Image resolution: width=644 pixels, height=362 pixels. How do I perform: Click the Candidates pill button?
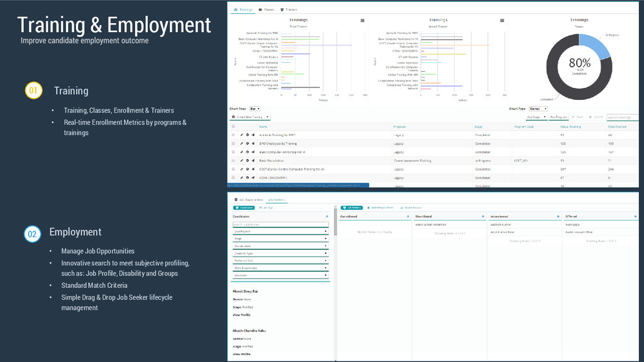pyautogui.click(x=244, y=207)
